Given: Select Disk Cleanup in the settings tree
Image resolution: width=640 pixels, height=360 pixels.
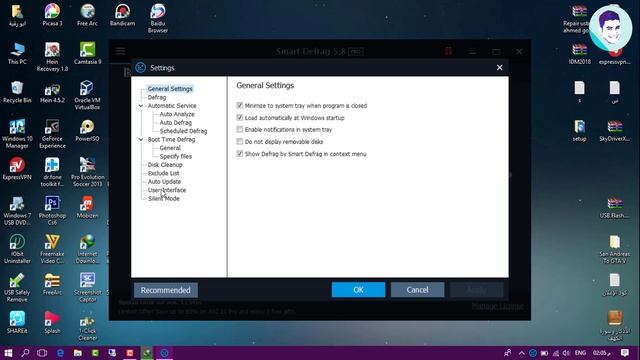Looking at the screenshot, I should pyautogui.click(x=165, y=165).
